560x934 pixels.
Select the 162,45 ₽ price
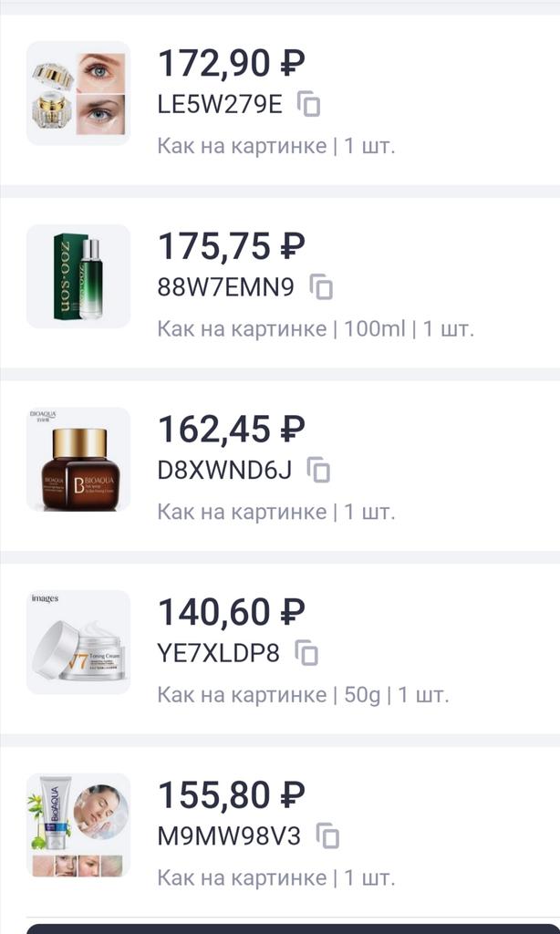click(x=231, y=429)
